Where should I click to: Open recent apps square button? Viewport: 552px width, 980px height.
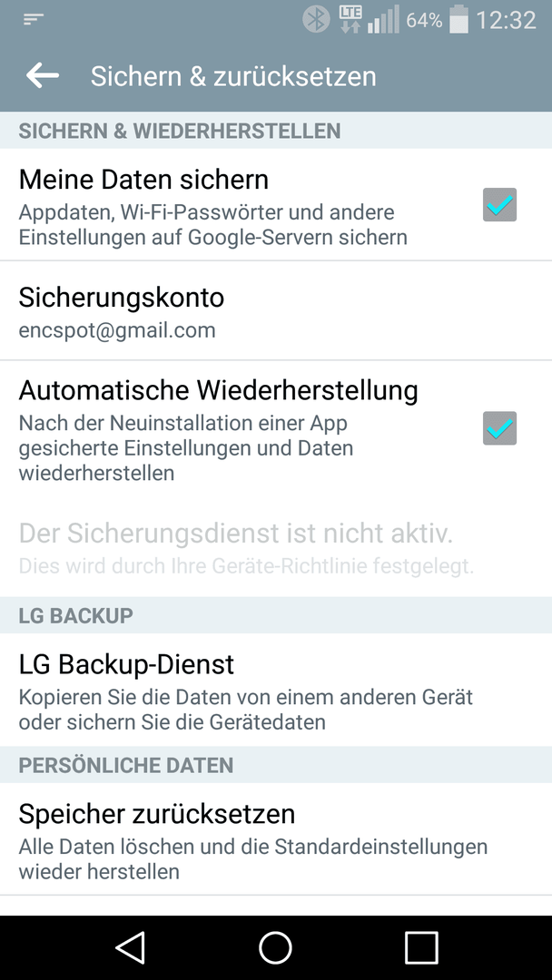[x=420, y=947]
